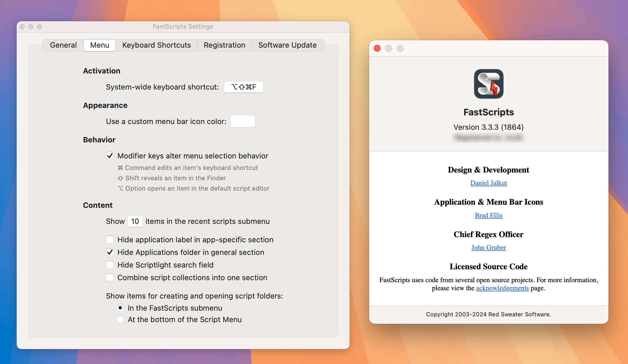Toggle modifier keys alter menu selection behavior
Image resolution: width=628 pixels, height=364 pixels.
pos(110,156)
